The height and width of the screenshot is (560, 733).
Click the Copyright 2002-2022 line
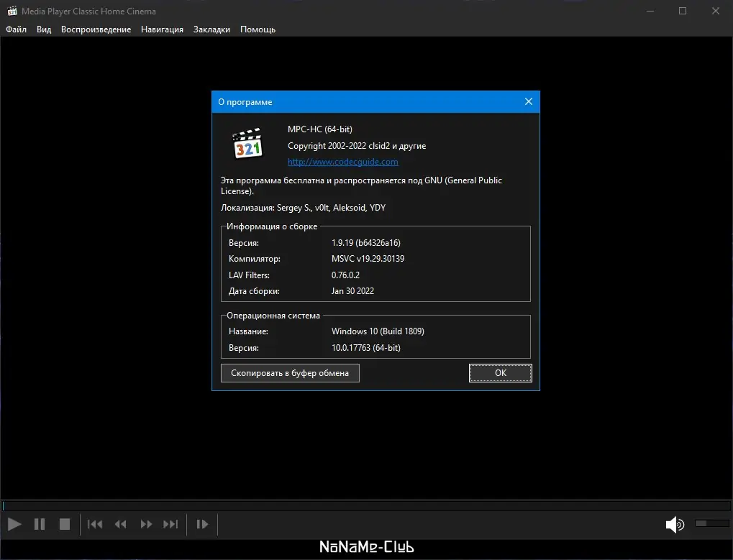(x=357, y=146)
